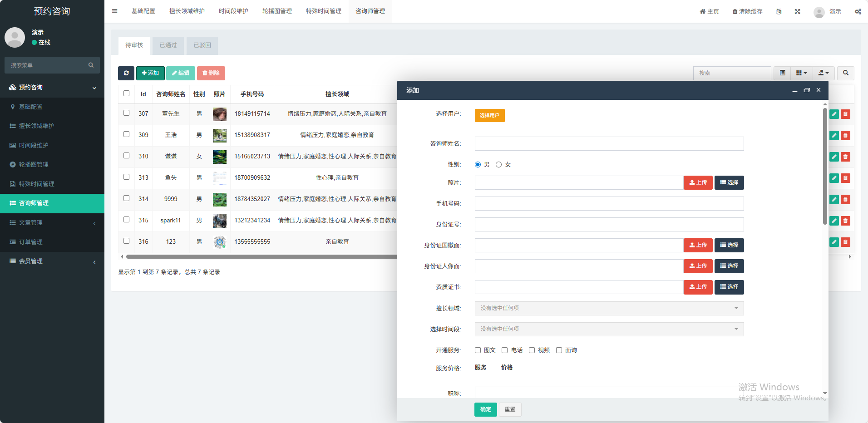Enable the 视频 service checkbox
This screenshot has height=423, width=868.
pyautogui.click(x=532, y=350)
